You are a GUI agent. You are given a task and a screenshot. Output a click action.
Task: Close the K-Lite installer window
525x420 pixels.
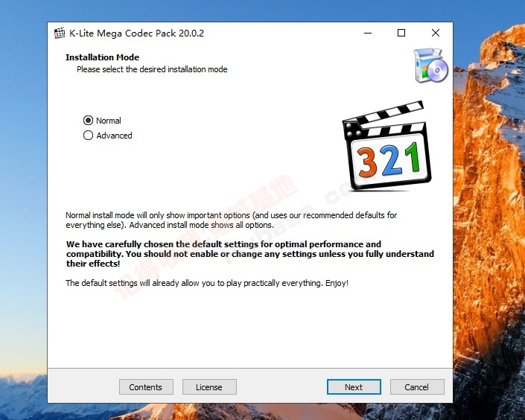436,33
